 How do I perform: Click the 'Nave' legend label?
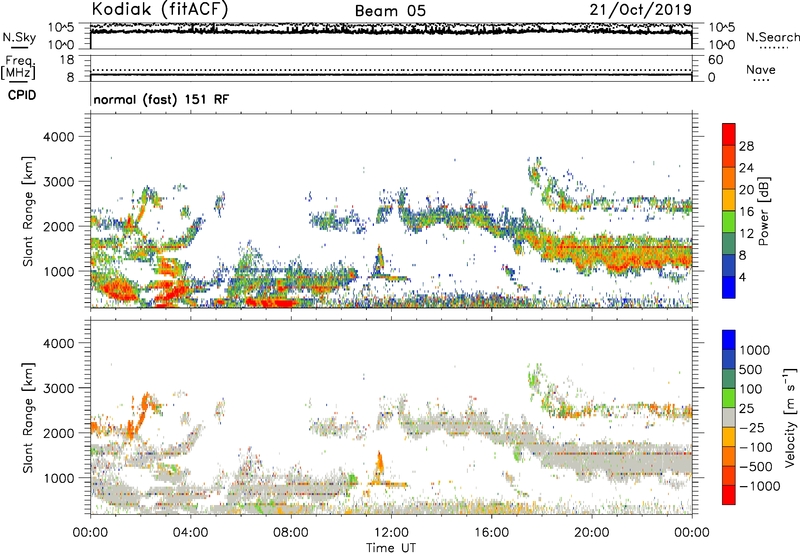click(761, 70)
